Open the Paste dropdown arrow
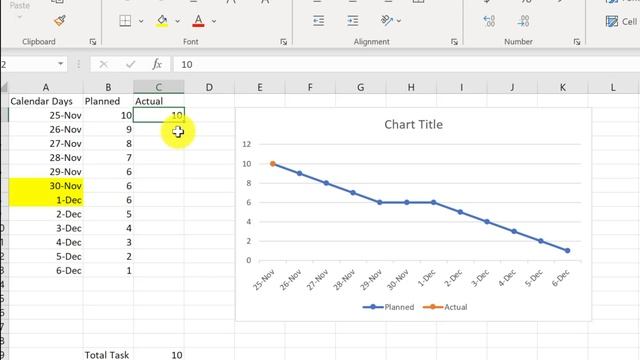640x360 pixels. (x=20, y=17)
